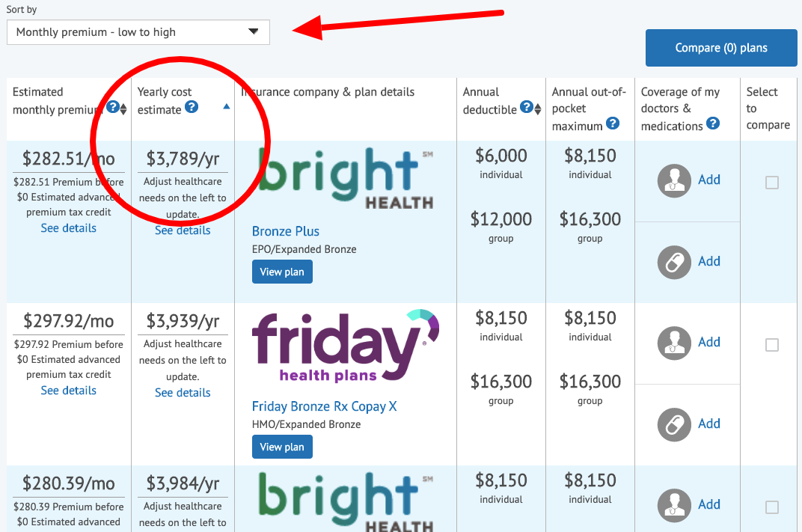Check the compare box for Bronze Plus

[x=772, y=183]
